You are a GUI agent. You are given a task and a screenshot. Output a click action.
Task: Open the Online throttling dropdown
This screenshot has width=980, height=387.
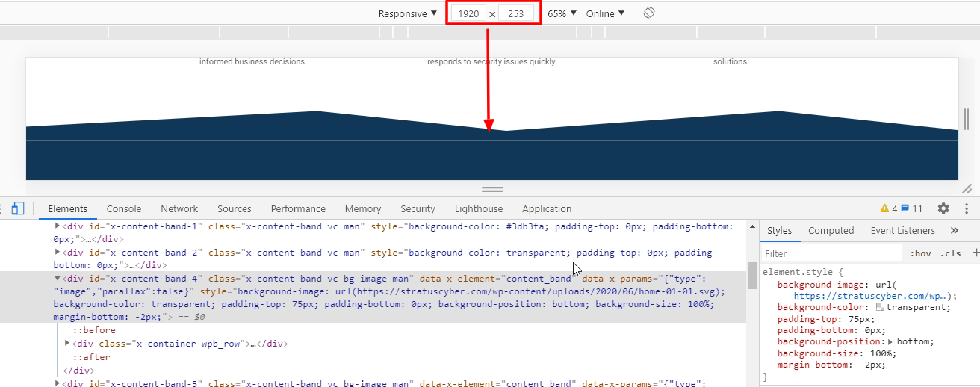click(x=605, y=13)
